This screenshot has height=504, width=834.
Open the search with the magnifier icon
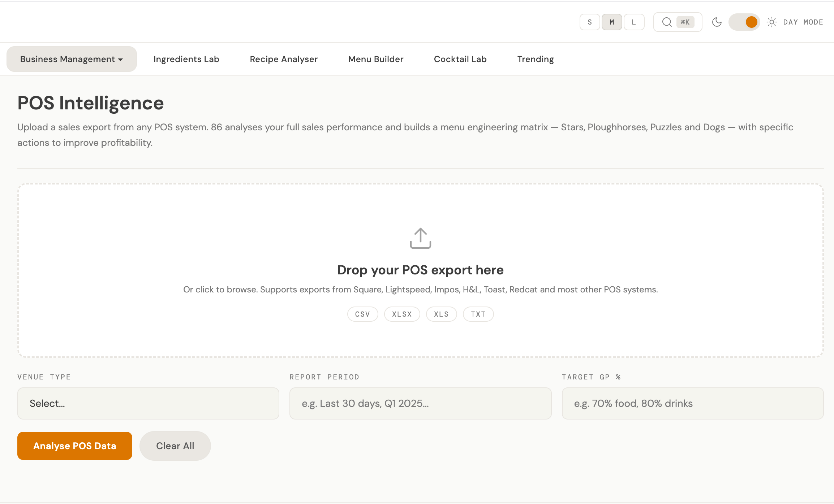(x=667, y=22)
